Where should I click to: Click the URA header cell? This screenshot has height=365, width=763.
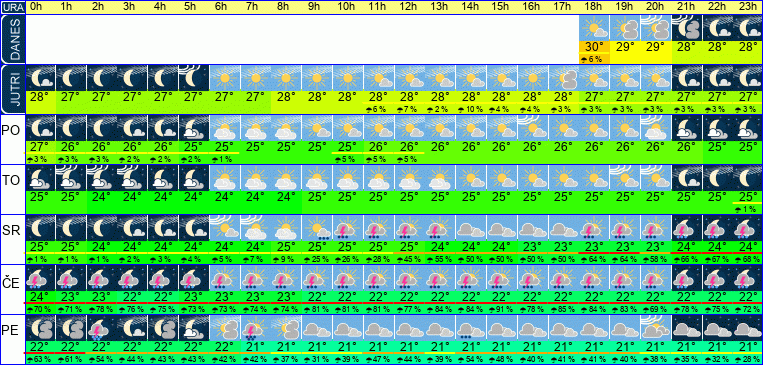click(13, 7)
